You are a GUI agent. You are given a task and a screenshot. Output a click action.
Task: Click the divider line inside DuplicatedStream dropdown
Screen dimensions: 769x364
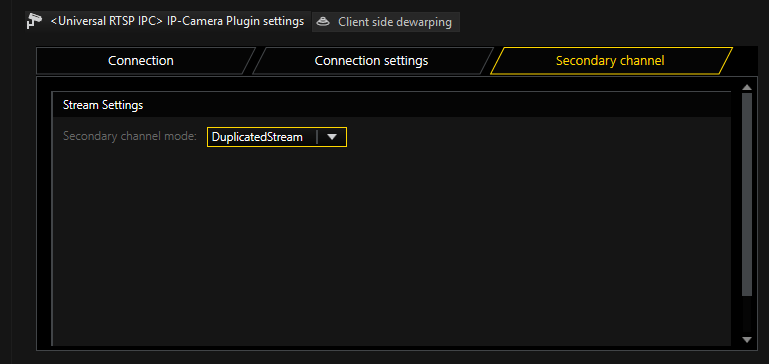[317, 137]
